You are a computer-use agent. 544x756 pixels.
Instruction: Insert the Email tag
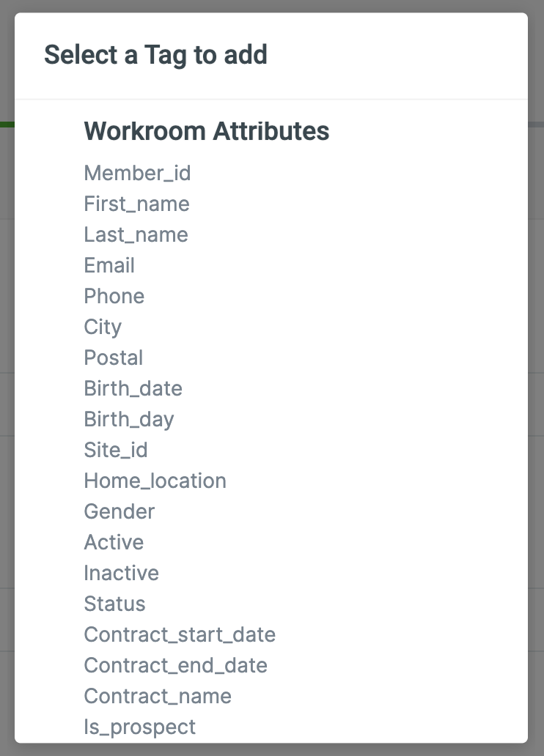109,265
